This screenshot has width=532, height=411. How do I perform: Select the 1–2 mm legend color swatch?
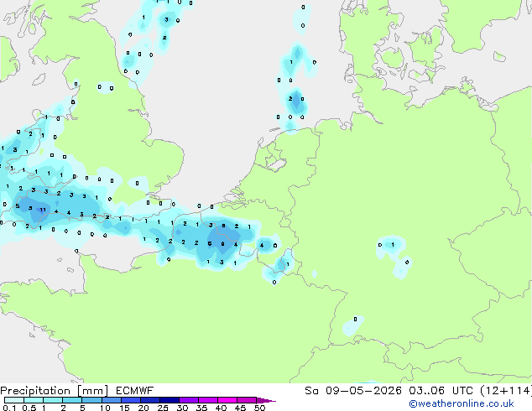coord(53,400)
